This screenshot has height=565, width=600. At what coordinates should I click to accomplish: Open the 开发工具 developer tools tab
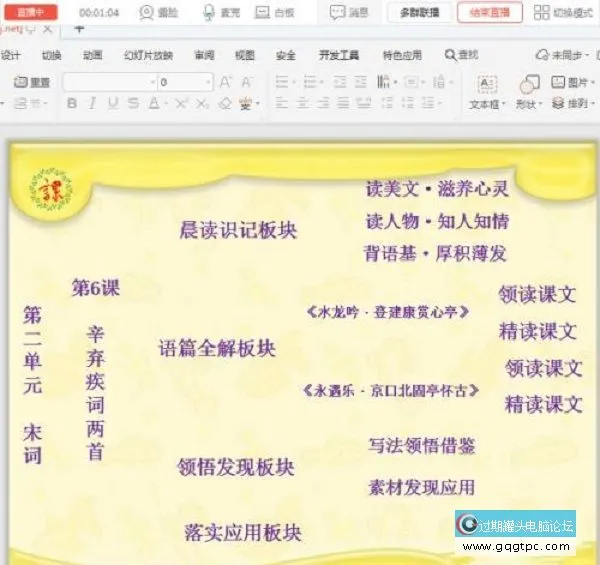pyautogui.click(x=339, y=55)
